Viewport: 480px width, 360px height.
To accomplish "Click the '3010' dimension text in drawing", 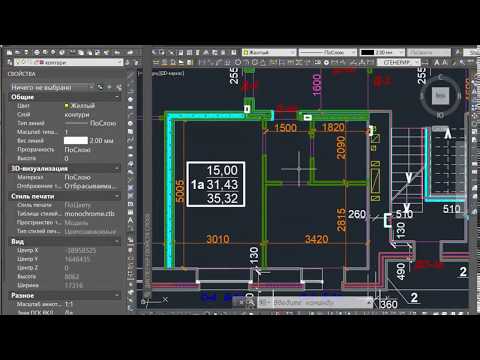I will coord(218,239).
